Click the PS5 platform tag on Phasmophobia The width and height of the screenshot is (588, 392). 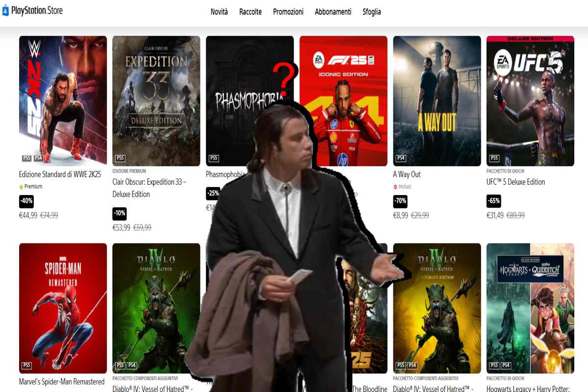click(x=214, y=158)
